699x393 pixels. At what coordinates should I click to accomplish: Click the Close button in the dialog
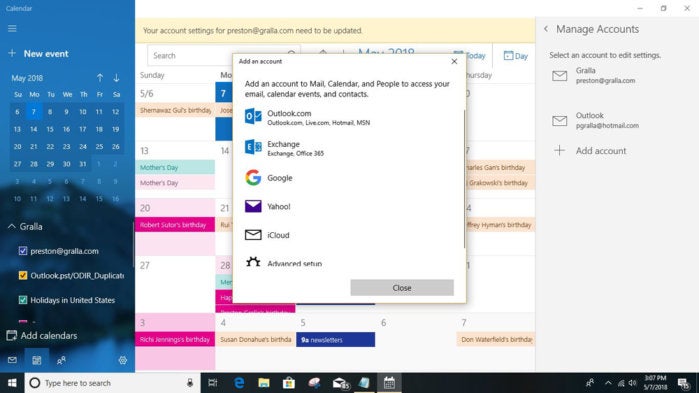tap(402, 288)
